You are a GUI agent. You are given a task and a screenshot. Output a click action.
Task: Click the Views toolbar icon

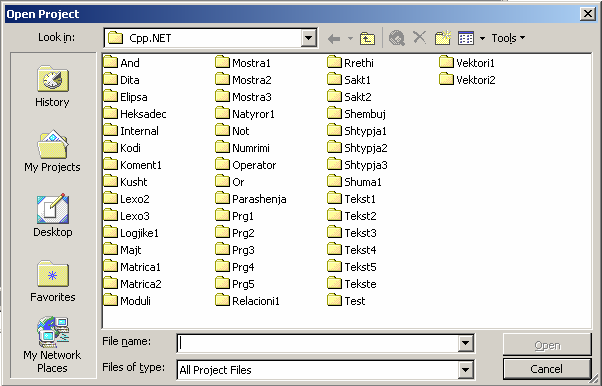tap(466, 38)
